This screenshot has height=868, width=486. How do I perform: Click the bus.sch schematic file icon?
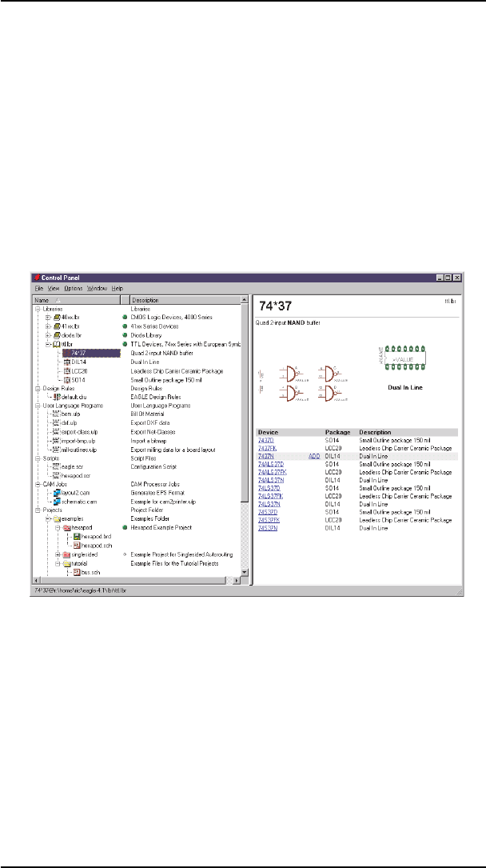(77, 572)
